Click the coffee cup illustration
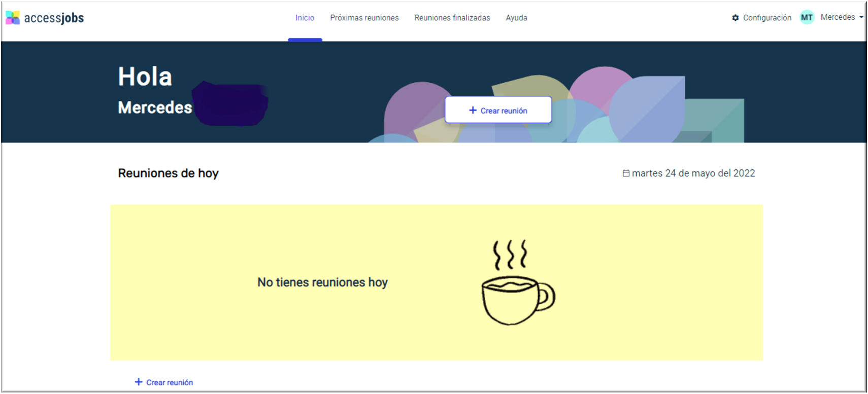Screen dimensions: 868x394 518,282
